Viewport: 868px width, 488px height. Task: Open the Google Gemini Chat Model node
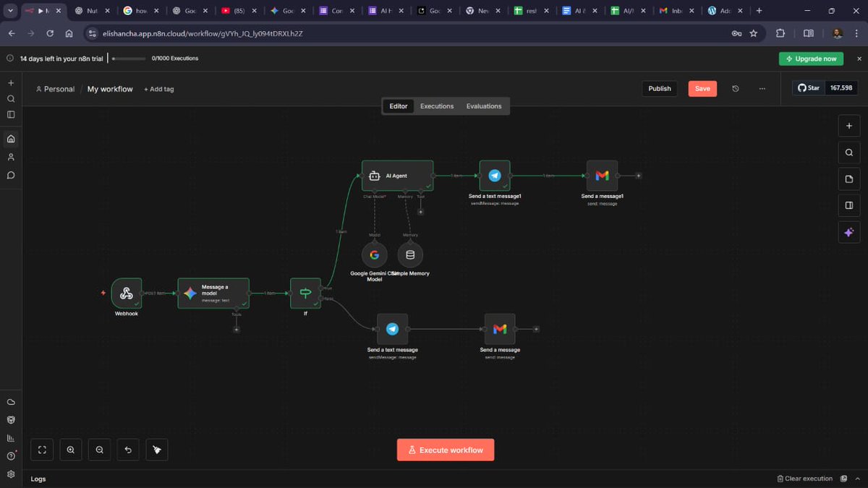[x=375, y=254]
